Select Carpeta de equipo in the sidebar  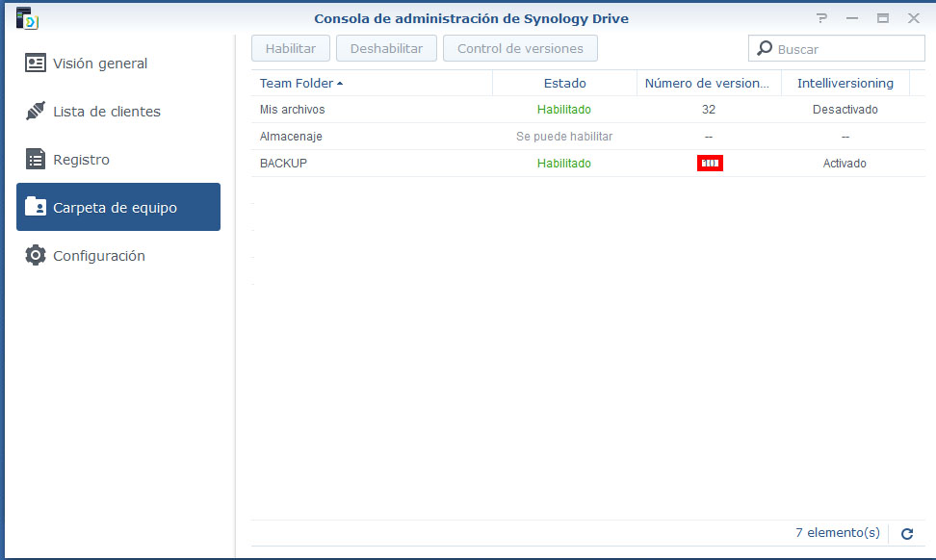[x=118, y=207]
